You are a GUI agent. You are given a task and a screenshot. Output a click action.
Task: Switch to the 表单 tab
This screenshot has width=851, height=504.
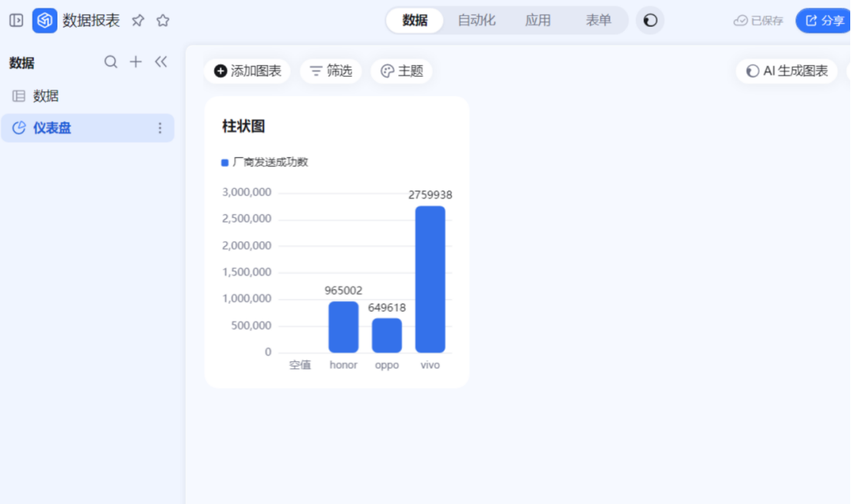pos(599,21)
